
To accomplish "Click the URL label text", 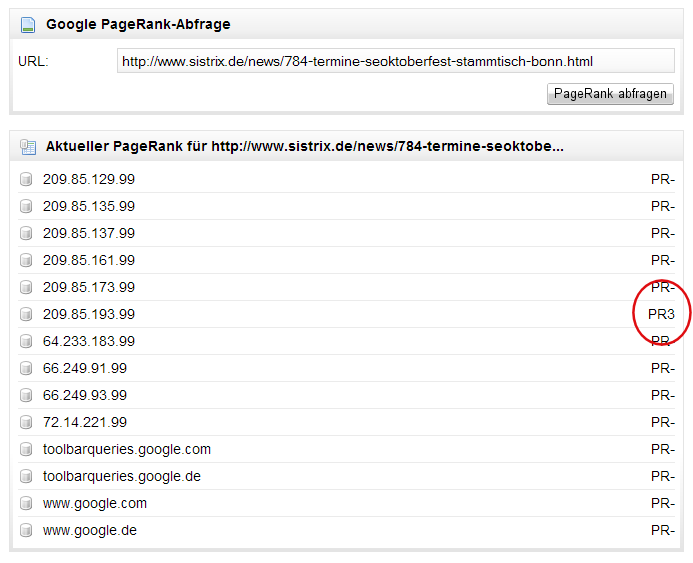I will (x=33, y=62).
